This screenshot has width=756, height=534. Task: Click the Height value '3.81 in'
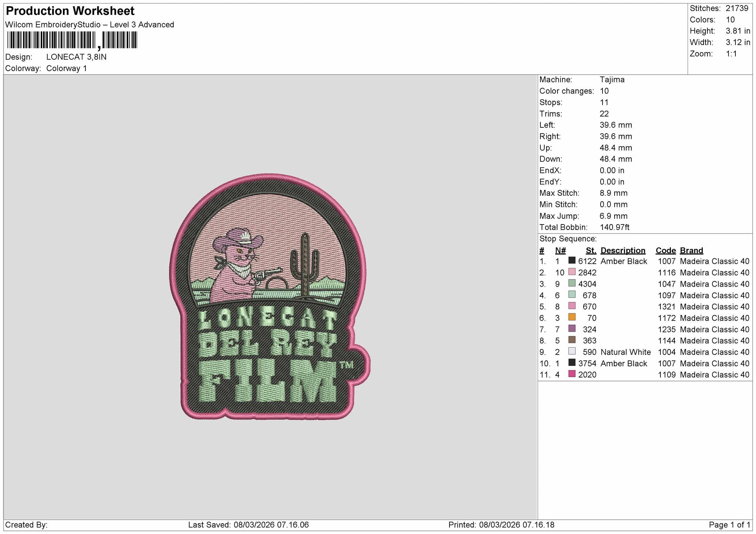coord(738,31)
